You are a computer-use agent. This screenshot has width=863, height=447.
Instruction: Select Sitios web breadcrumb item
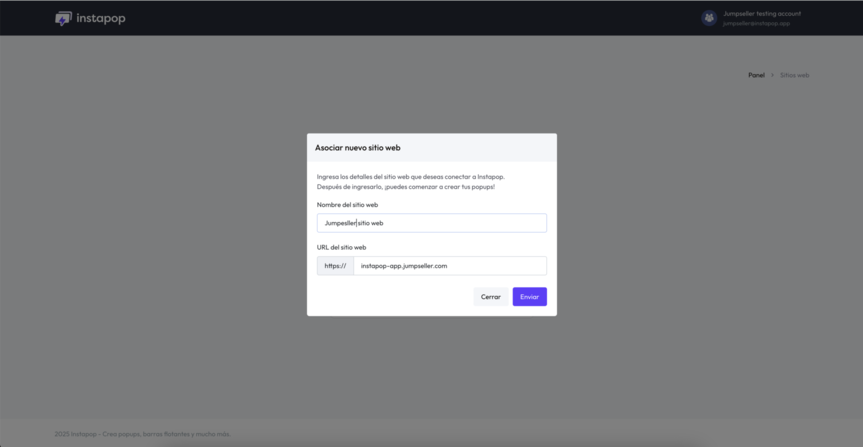click(x=794, y=75)
